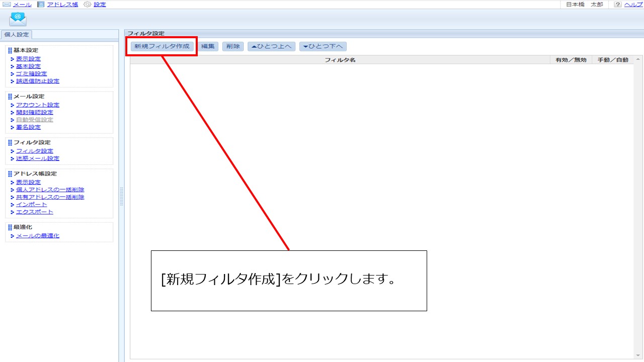Open the メール link in top bar

tap(22, 5)
